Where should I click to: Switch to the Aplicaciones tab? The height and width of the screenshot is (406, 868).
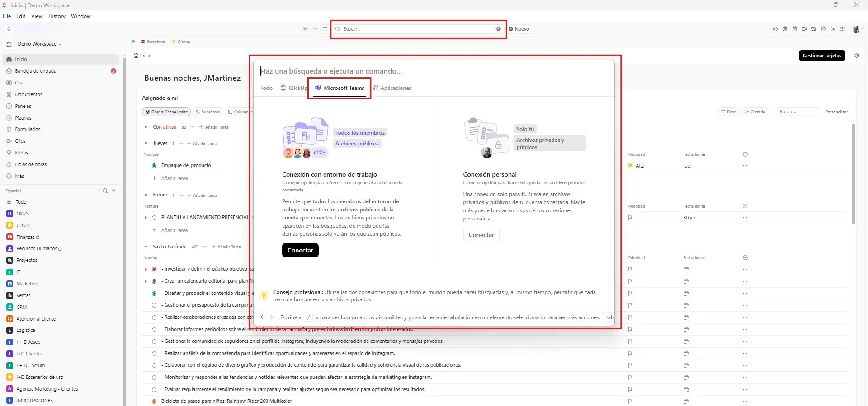pos(392,88)
